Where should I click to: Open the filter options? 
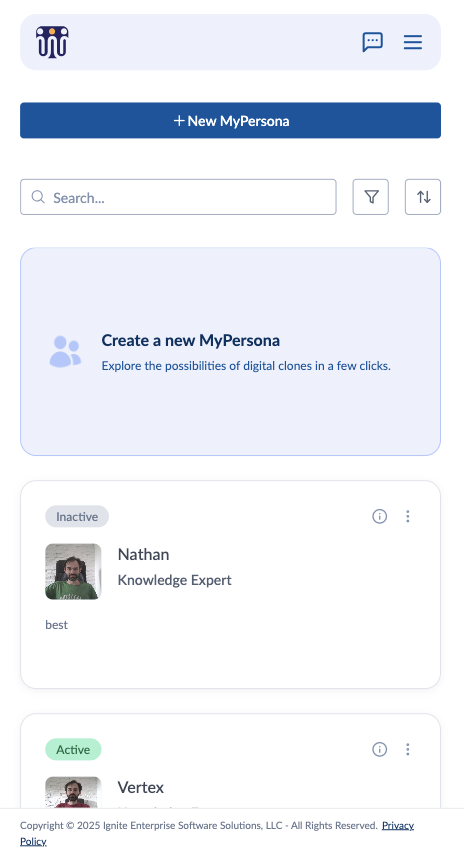pos(370,197)
